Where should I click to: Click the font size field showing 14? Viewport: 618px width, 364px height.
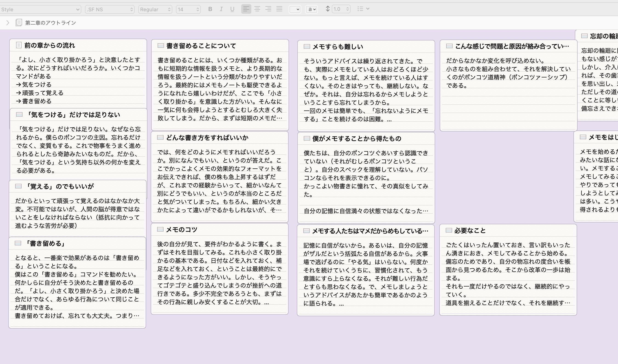[186, 9]
